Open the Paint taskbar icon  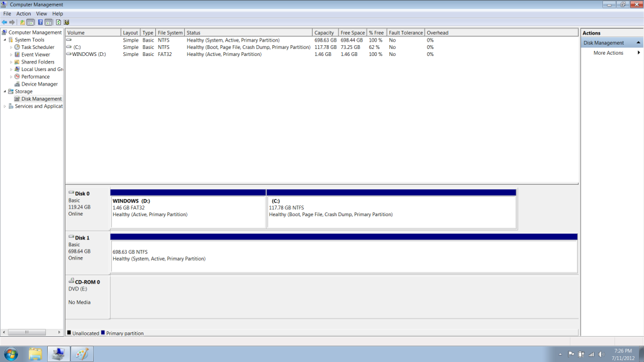(82, 354)
